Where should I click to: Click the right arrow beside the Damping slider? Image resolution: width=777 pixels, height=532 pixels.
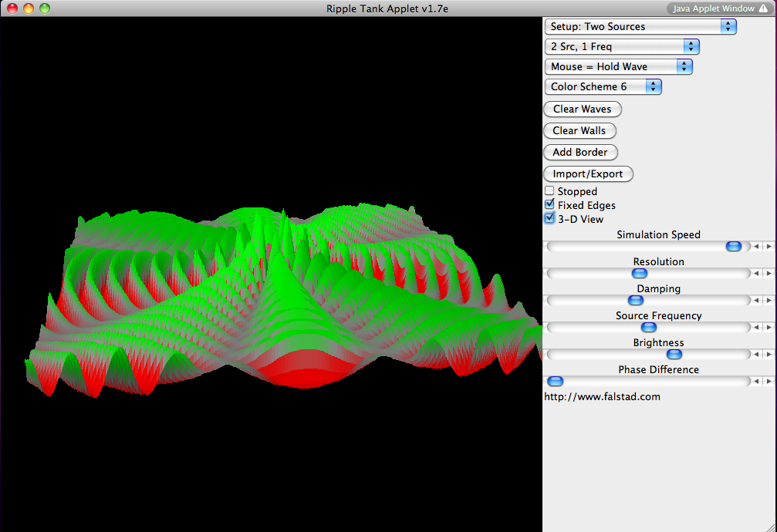769,300
